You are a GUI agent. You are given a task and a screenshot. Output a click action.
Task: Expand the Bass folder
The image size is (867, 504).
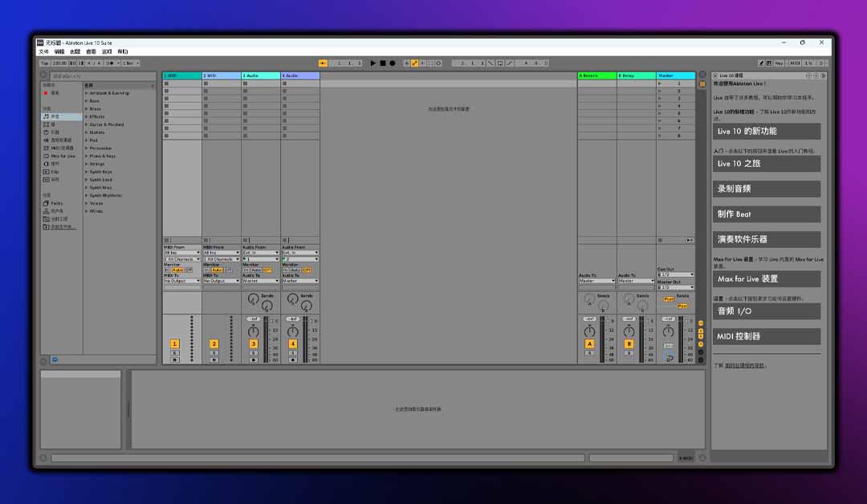pos(86,101)
